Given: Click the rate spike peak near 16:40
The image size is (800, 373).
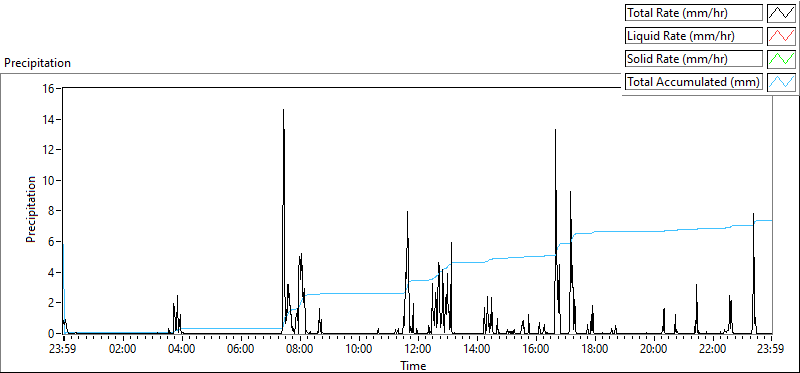Looking at the screenshot, I should [x=556, y=130].
